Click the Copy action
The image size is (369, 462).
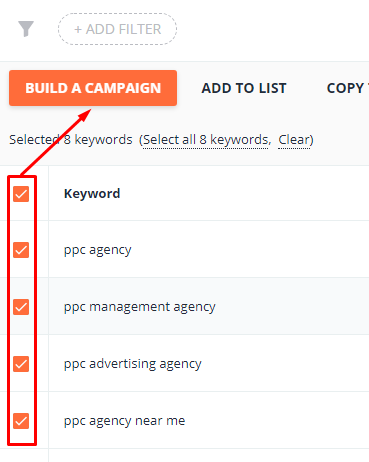tap(347, 88)
